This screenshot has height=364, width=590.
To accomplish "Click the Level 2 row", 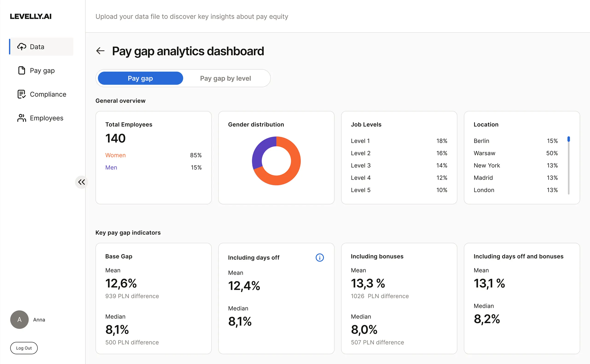I will click(399, 153).
